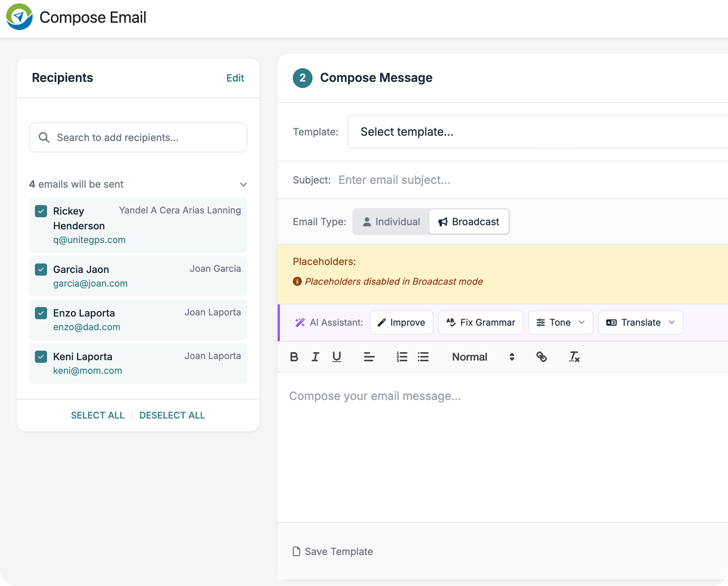The image size is (728, 586).
Task: Insert a bulleted list
Action: (423, 357)
